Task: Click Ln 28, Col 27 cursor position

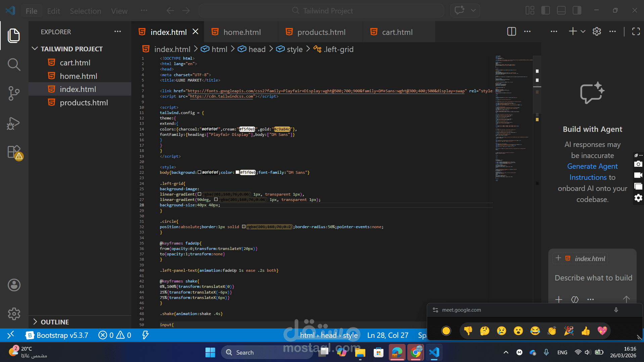Action: (x=388, y=335)
